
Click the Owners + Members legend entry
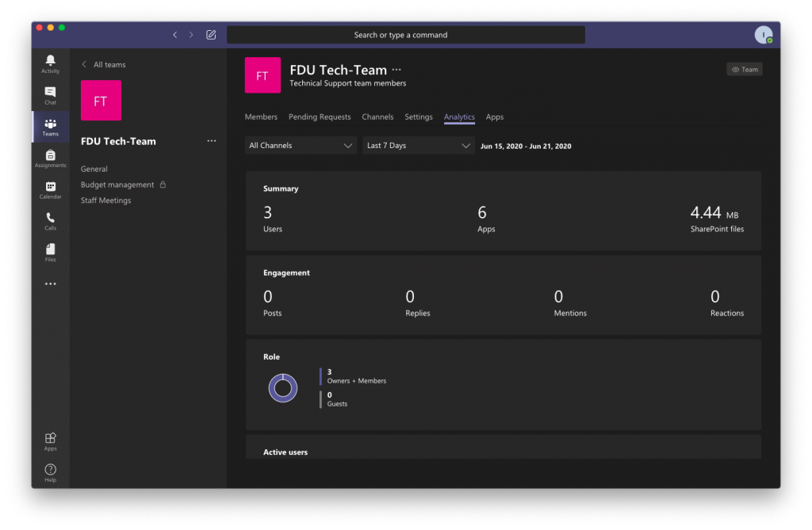click(x=353, y=376)
